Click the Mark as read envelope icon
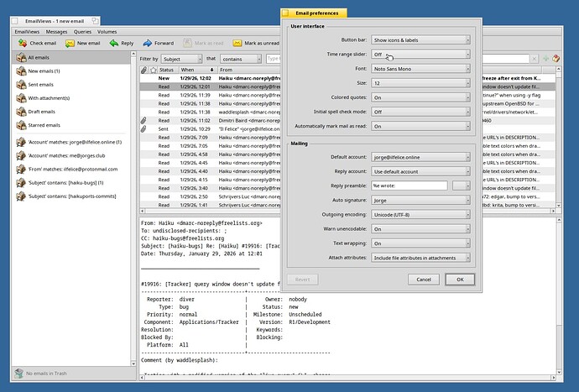 pyautogui.click(x=188, y=43)
